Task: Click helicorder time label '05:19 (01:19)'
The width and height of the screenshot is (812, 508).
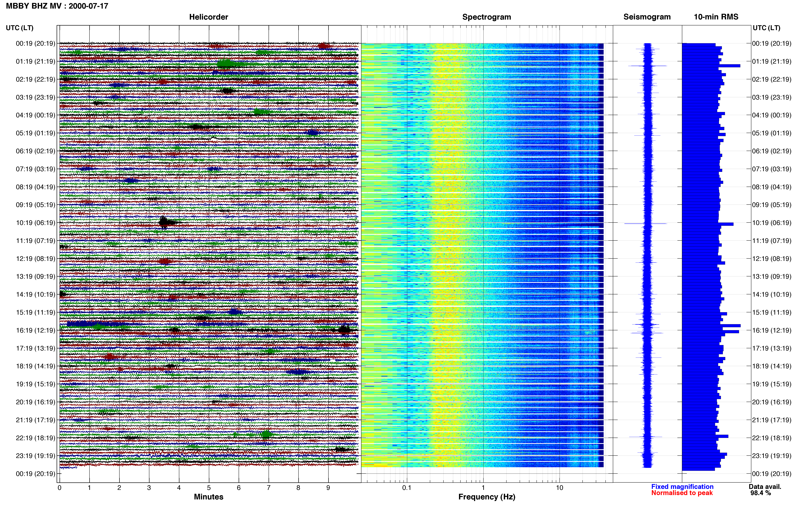Action: [36, 133]
